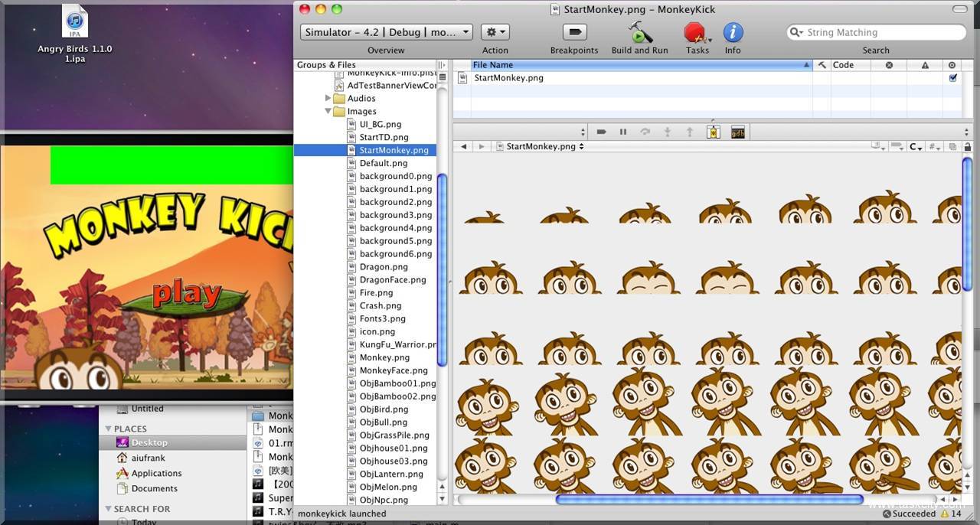Open the search magnifier options menu
980x525 pixels.
796,32
